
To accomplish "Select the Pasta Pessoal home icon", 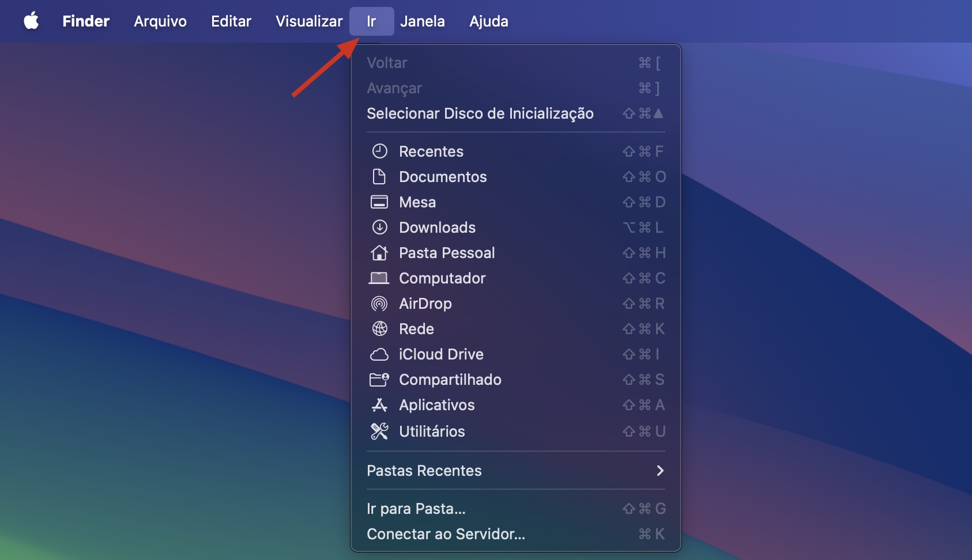I will (x=380, y=253).
